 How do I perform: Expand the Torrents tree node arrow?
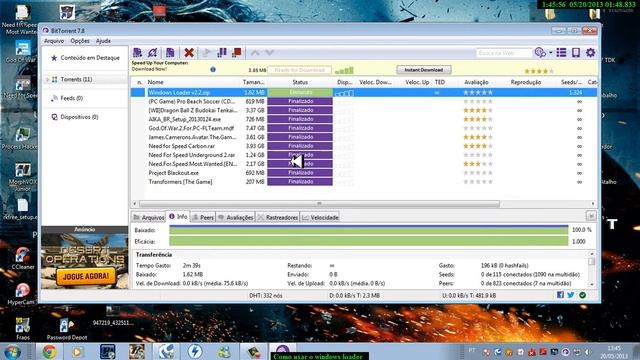tap(47, 79)
